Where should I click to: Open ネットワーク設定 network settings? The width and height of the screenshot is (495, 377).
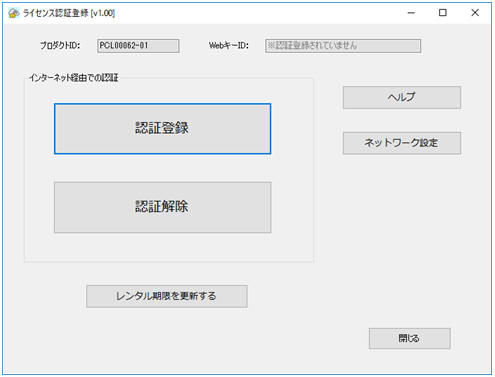tap(402, 143)
